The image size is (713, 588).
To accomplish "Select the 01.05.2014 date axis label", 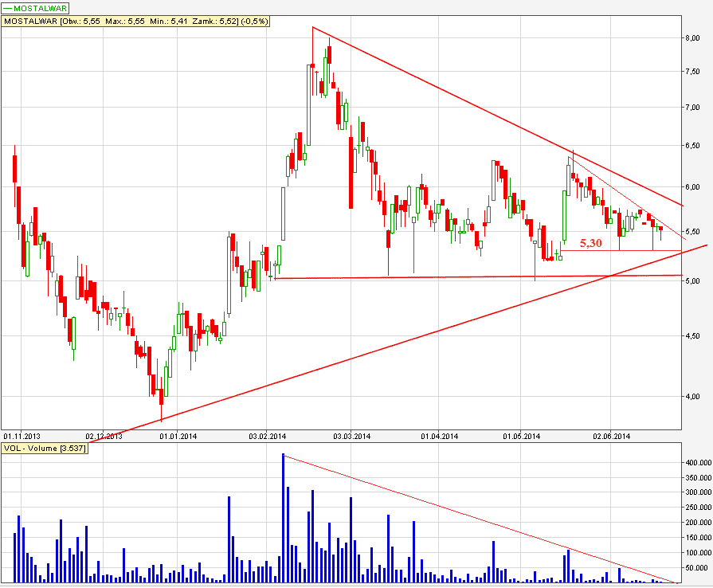I will (x=521, y=437).
